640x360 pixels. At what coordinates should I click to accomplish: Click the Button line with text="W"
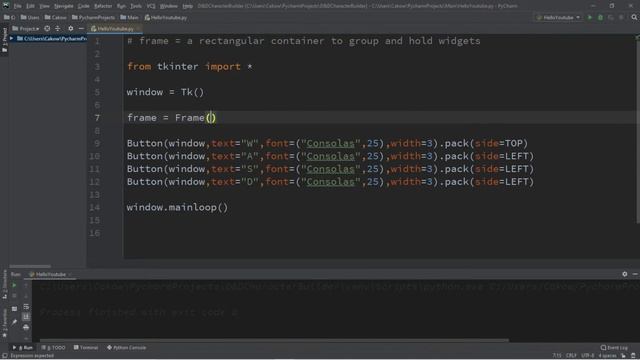[x=327, y=143]
